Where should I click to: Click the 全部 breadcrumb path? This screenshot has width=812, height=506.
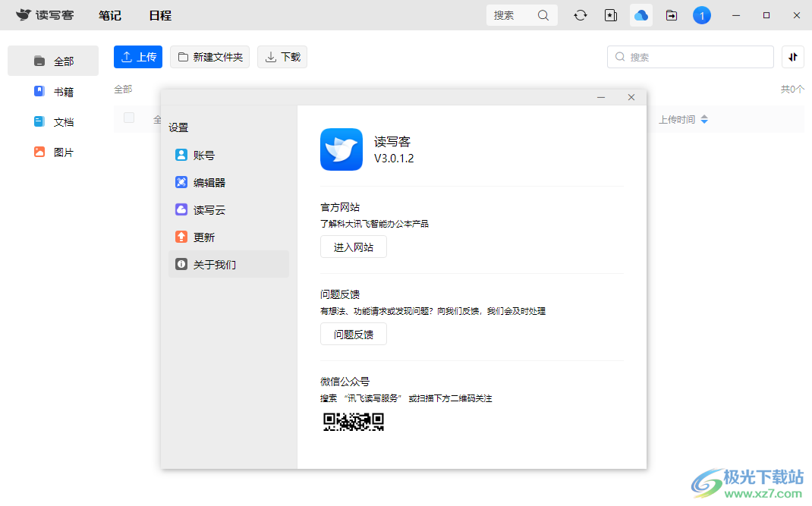123,90
